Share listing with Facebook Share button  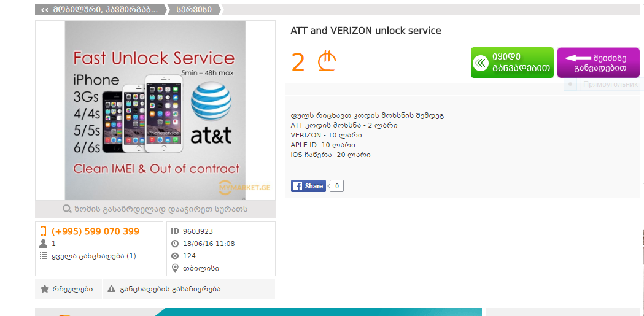point(308,186)
